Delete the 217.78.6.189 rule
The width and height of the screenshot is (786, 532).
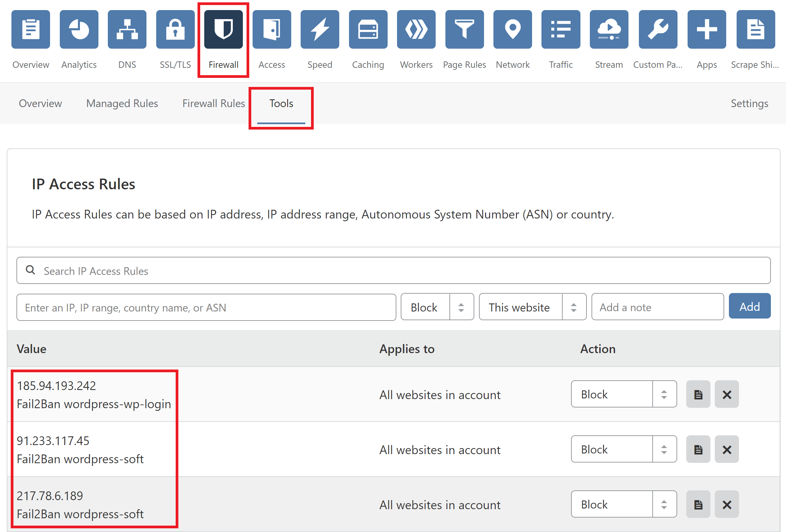click(727, 504)
